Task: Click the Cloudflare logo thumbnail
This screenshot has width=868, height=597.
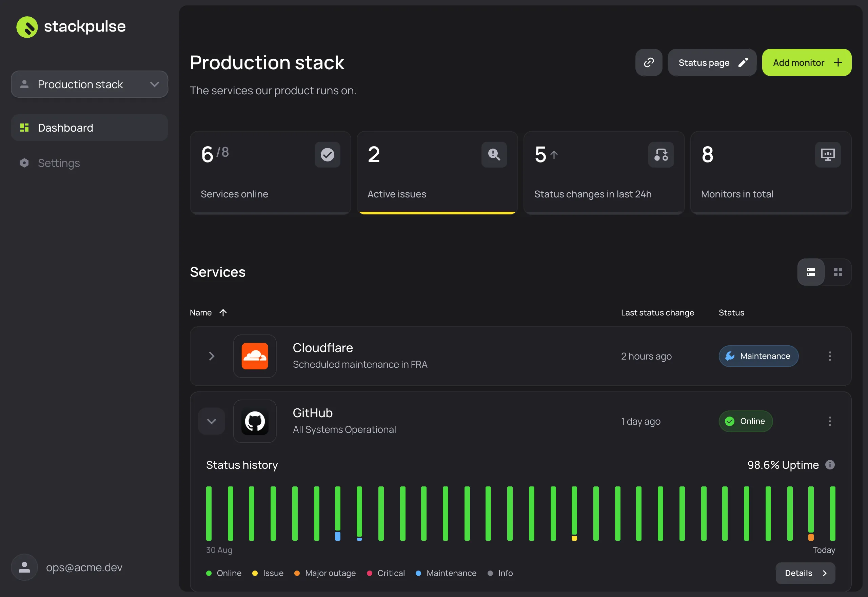Action: [x=255, y=356]
